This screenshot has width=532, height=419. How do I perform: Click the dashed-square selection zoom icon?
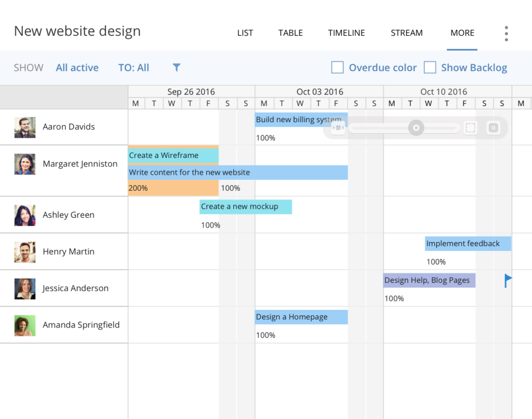coord(471,128)
